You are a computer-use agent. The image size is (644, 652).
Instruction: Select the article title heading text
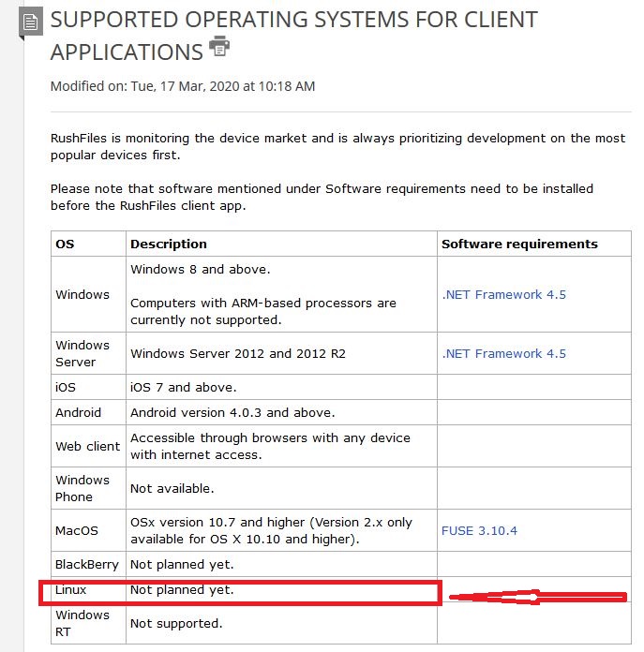(294, 36)
